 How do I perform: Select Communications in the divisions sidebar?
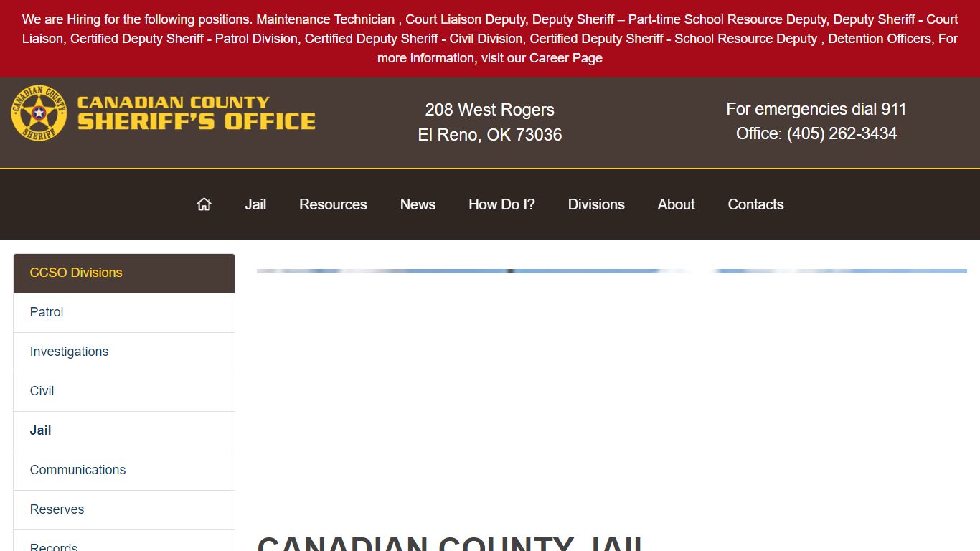coord(124,471)
